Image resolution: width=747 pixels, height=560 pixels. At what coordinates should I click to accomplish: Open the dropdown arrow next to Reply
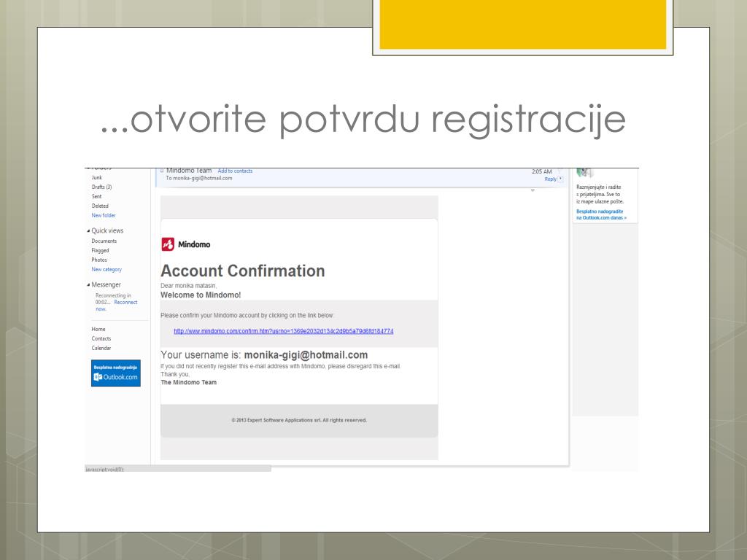[561, 179]
